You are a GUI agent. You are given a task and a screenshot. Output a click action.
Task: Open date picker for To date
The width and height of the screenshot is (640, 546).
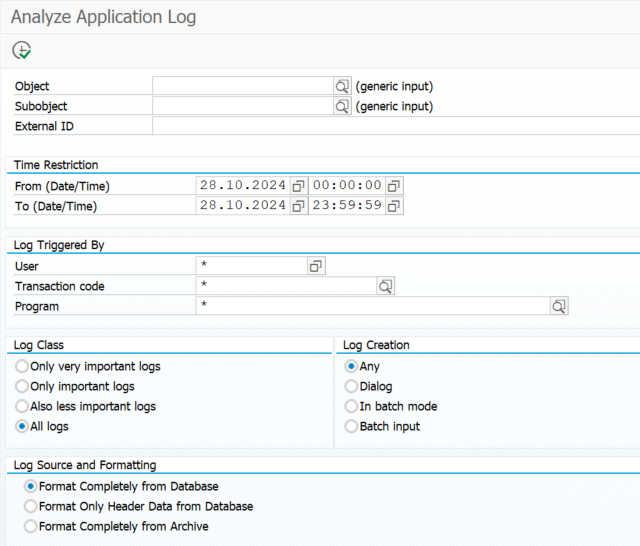(298, 206)
